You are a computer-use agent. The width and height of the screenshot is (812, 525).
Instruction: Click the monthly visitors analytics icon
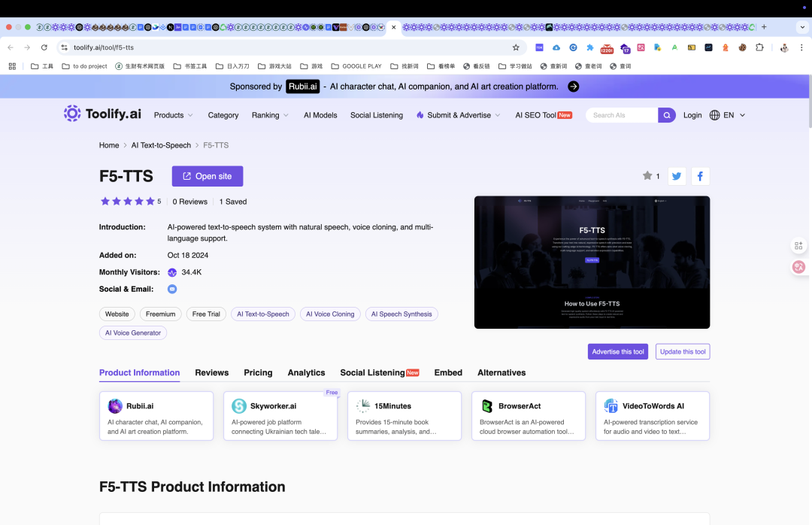coord(172,272)
